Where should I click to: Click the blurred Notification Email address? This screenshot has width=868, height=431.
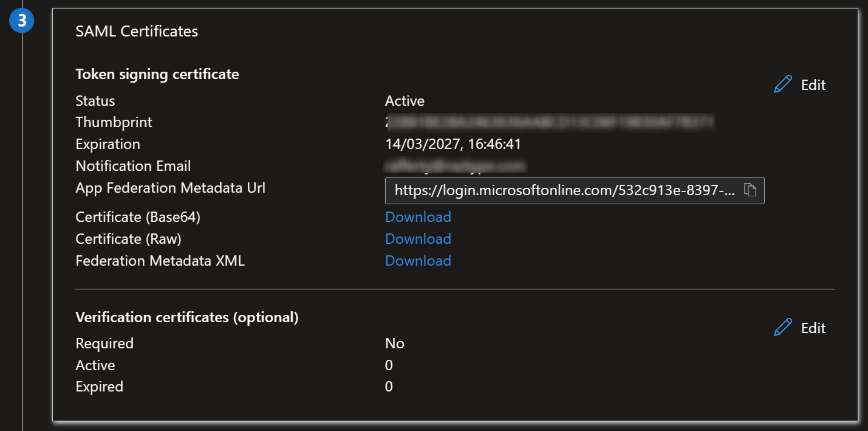click(x=455, y=166)
